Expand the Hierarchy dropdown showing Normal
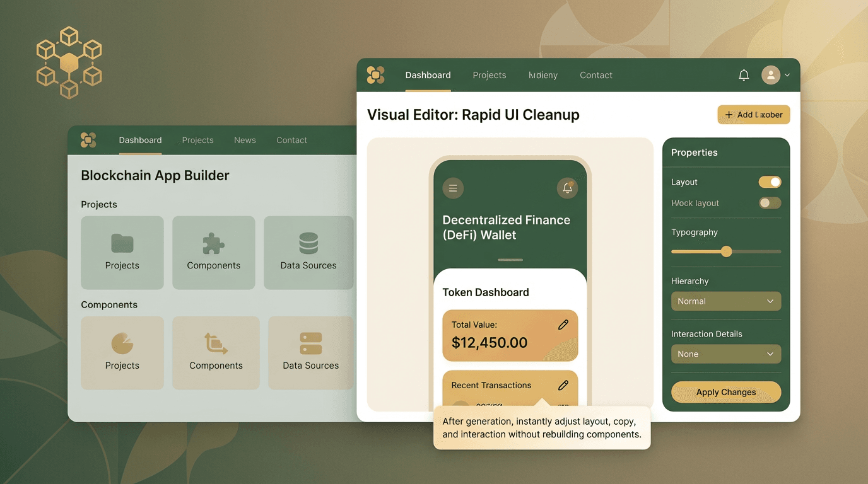Screen dimensions: 868x484 pyautogui.click(x=726, y=301)
